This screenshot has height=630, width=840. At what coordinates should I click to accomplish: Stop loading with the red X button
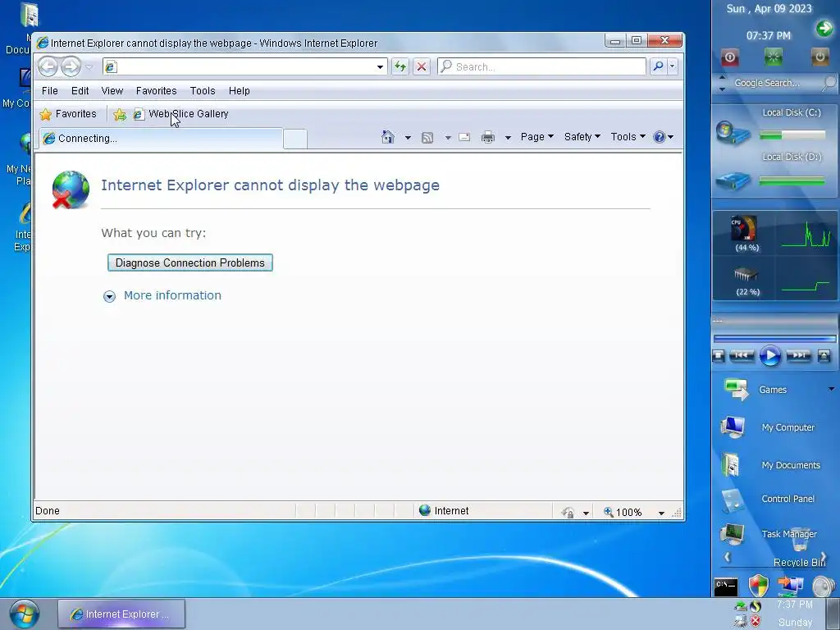click(422, 67)
